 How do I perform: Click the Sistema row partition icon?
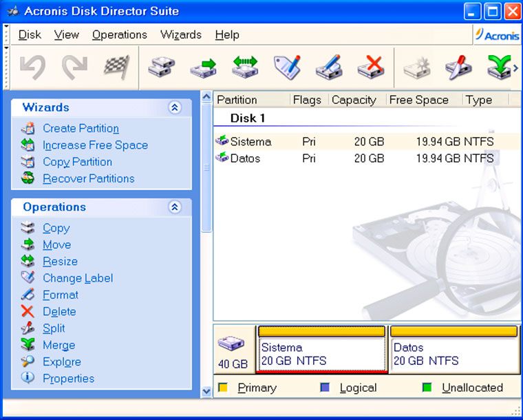(x=222, y=140)
